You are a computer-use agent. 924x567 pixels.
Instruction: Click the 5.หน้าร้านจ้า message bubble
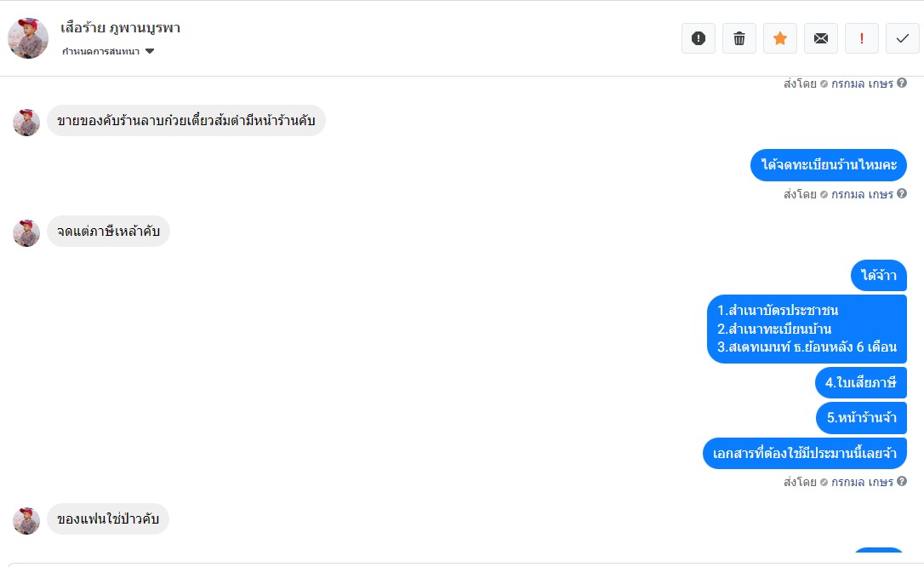pyautogui.click(x=861, y=418)
